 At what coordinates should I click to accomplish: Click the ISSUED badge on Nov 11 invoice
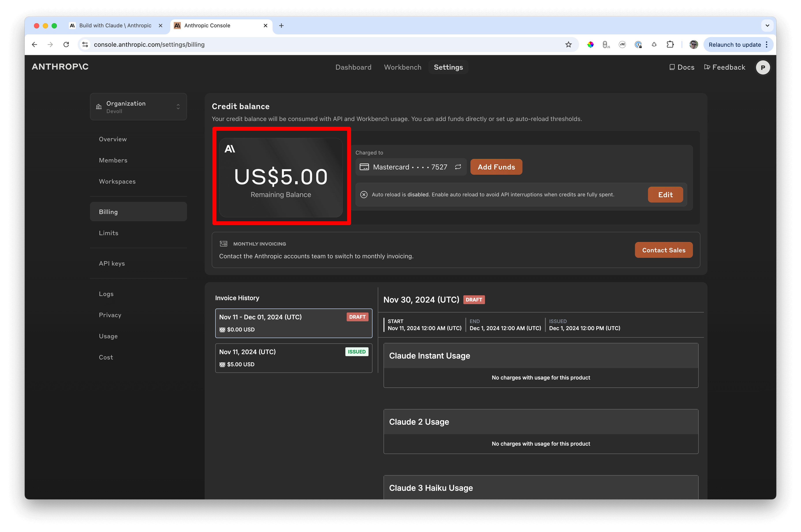(357, 352)
